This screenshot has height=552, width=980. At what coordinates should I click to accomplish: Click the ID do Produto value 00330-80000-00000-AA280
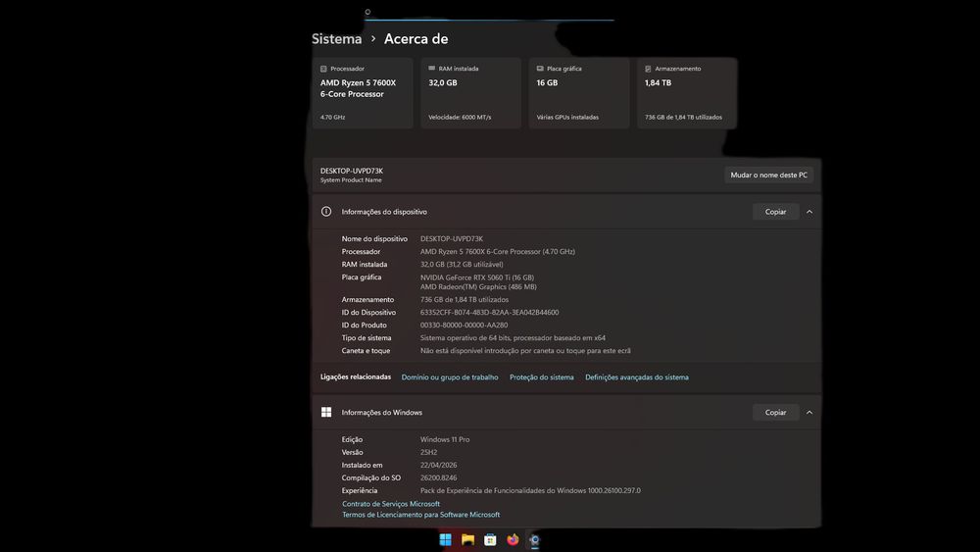click(x=464, y=326)
